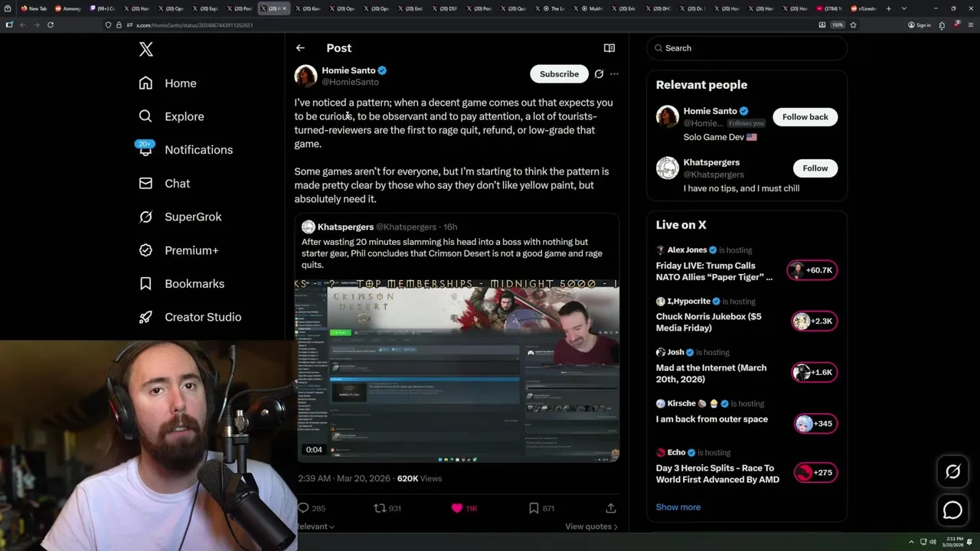This screenshot has height=551, width=980.
Task: Click the Grok explain icon beside Subscribe
Action: [599, 74]
